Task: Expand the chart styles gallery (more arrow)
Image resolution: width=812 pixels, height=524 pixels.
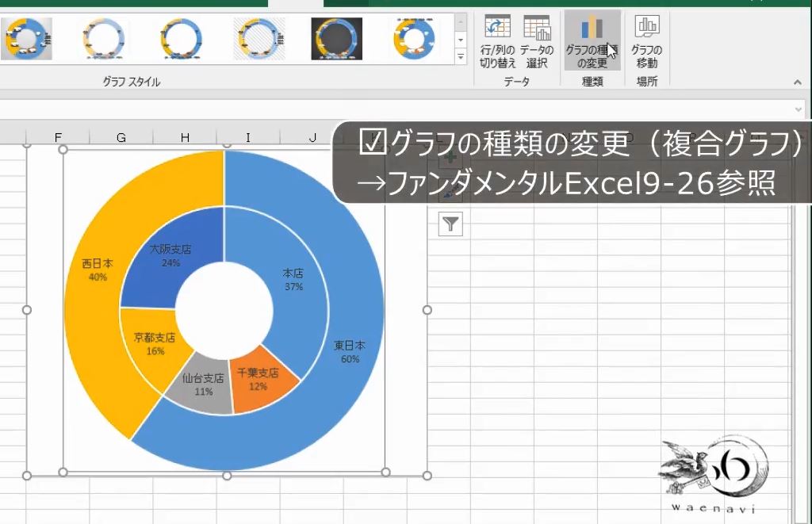Action: pyautogui.click(x=461, y=56)
